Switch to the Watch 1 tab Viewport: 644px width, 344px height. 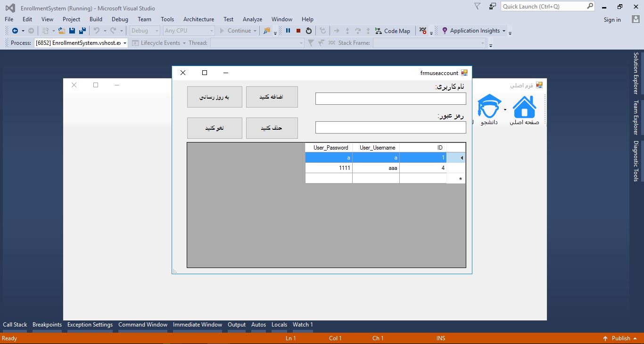pos(302,325)
